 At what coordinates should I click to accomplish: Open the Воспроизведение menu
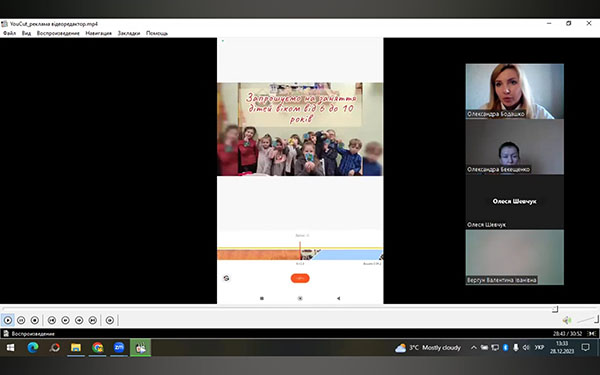coord(58,33)
